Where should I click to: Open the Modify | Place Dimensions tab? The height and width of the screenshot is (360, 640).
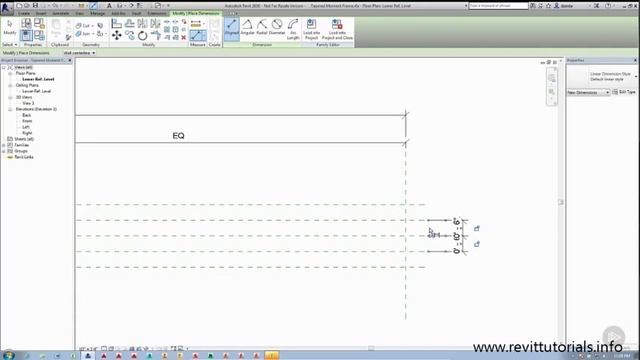(x=196, y=13)
